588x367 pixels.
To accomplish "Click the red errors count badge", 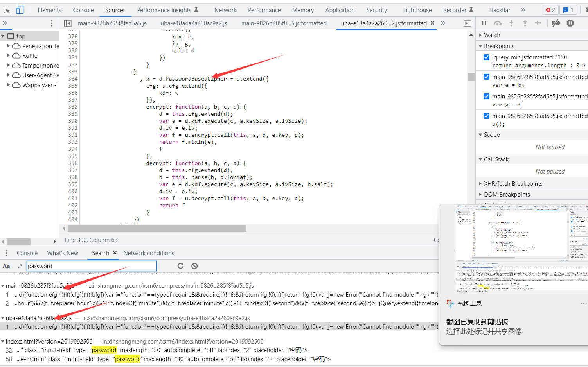I will pyautogui.click(x=550, y=10).
